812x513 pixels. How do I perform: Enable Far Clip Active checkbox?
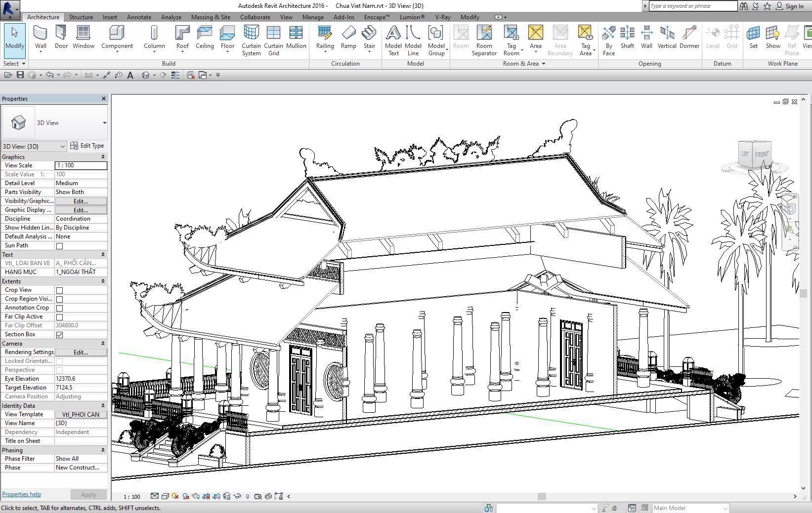59,317
